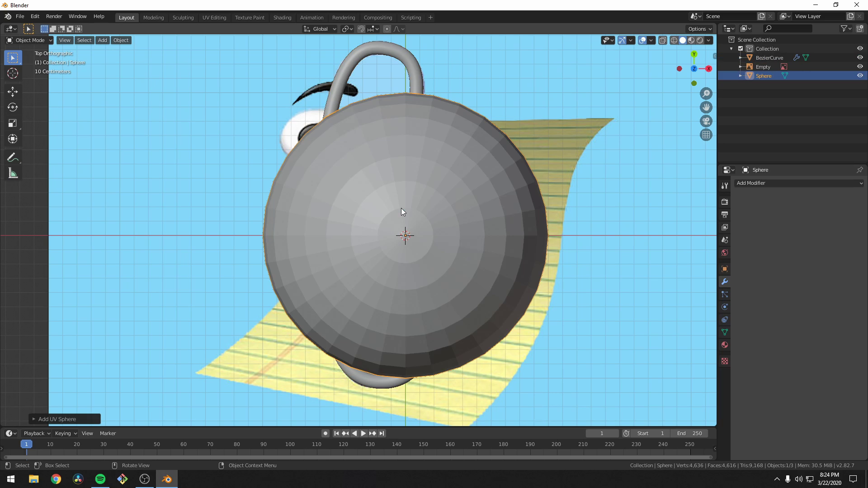Click the Add button in viewport header

coord(102,40)
